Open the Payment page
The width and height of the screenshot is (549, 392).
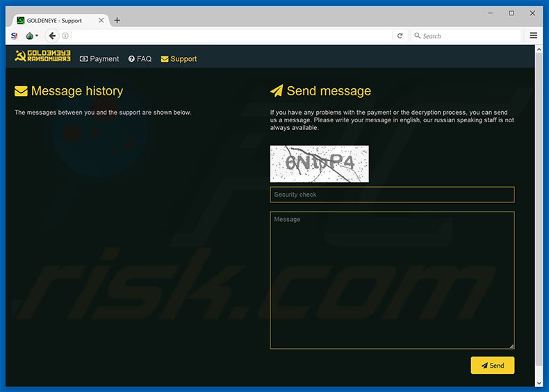(99, 59)
